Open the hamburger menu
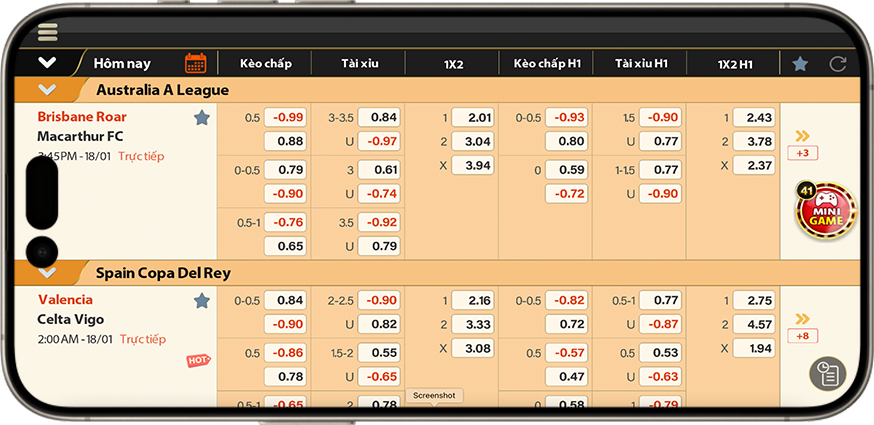 coord(47,33)
